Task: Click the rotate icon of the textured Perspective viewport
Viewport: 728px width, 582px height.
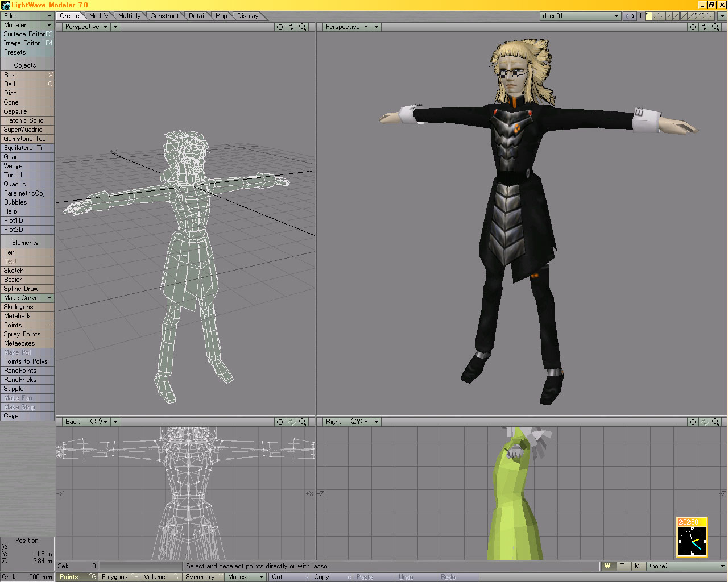Action: (704, 27)
